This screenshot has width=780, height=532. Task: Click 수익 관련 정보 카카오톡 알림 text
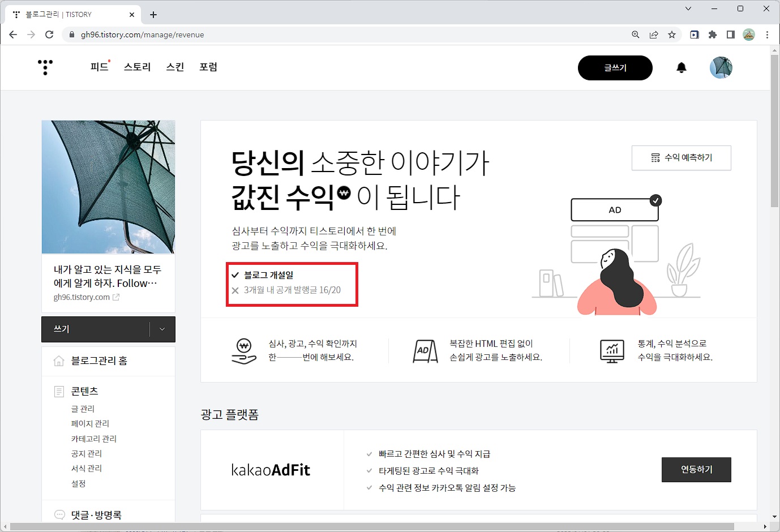447,488
